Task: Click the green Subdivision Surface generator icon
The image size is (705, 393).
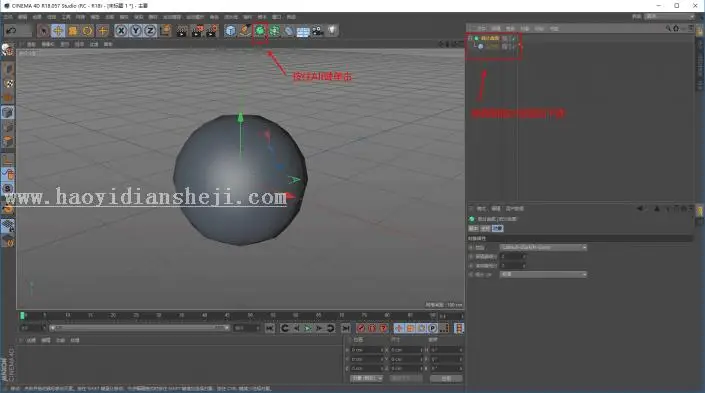Action: [x=260, y=31]
